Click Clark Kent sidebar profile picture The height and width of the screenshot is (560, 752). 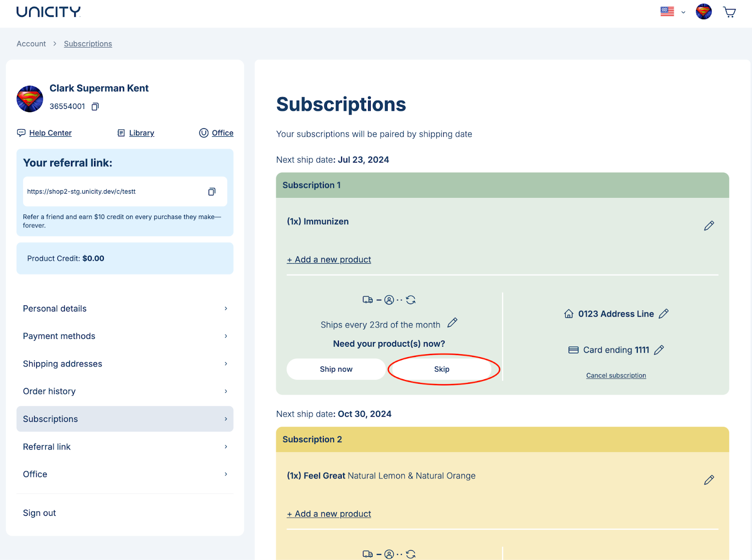pyautogui.click(x=30, y=99)
